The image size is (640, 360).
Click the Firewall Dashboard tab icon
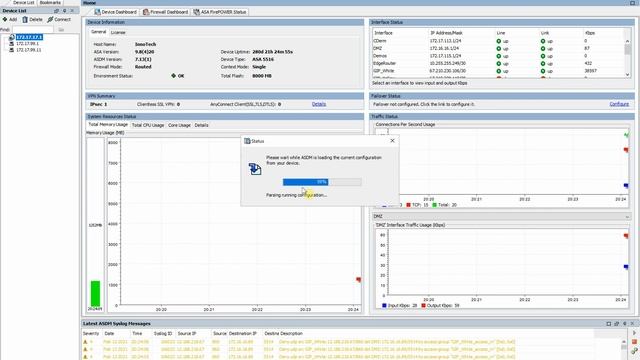pos(146,12)
